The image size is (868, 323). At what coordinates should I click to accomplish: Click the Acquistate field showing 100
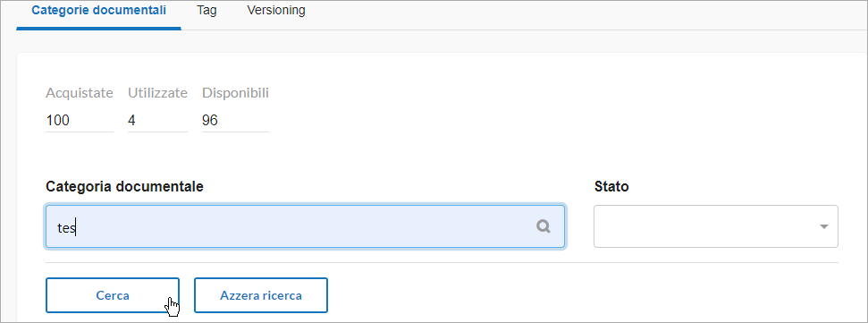pyautogui.click(x=80, y=121)
